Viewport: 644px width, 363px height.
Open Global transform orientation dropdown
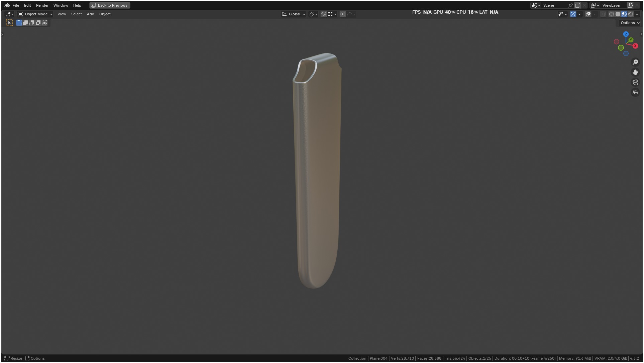click(294, 14)
